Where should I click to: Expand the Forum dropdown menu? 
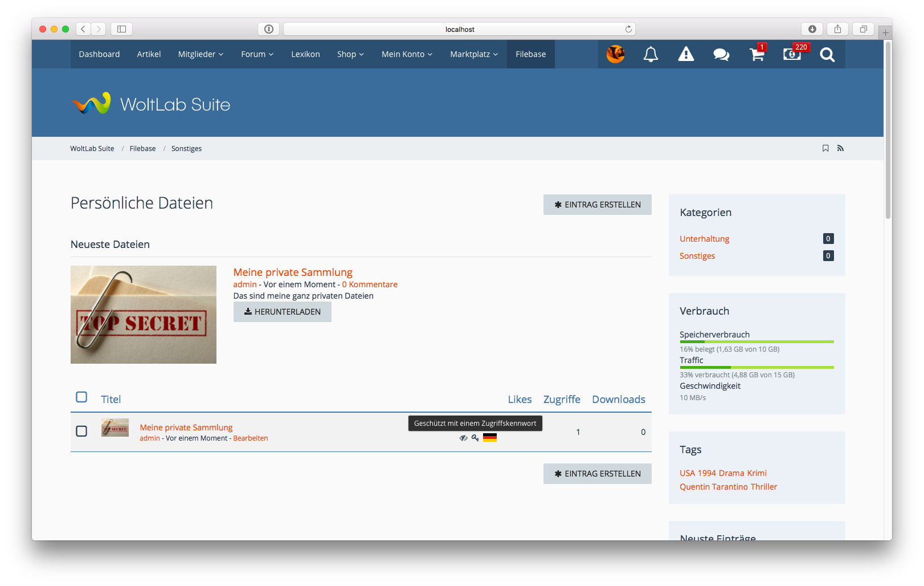[257, 54]
